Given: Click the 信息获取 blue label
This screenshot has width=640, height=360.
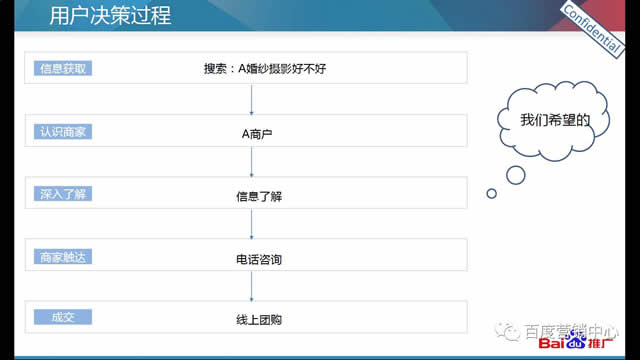Looking at the screenshot, I should 63,68.
